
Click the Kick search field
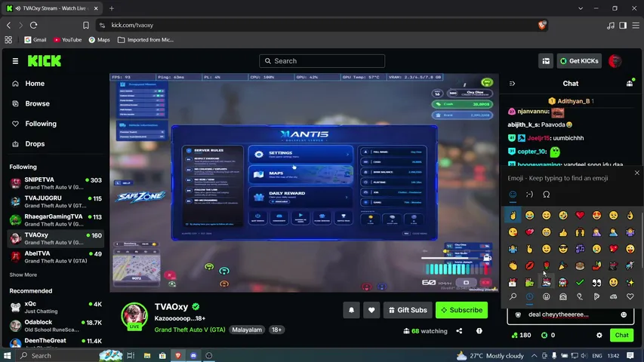pyautogui.click(x=322, y=61)
